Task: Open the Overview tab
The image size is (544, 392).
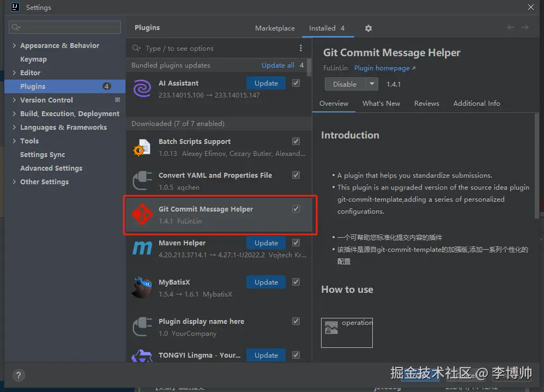Action: tap(334, 104)
